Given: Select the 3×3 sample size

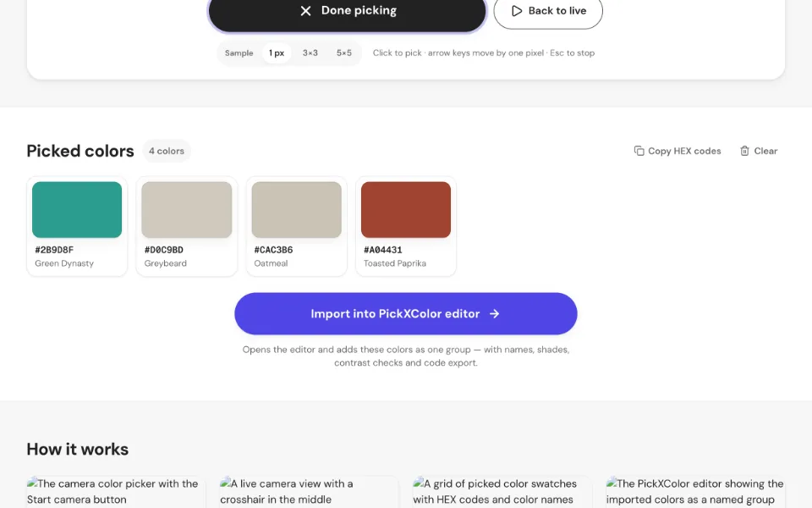Looking at the screenshot, I should point(310,52).
